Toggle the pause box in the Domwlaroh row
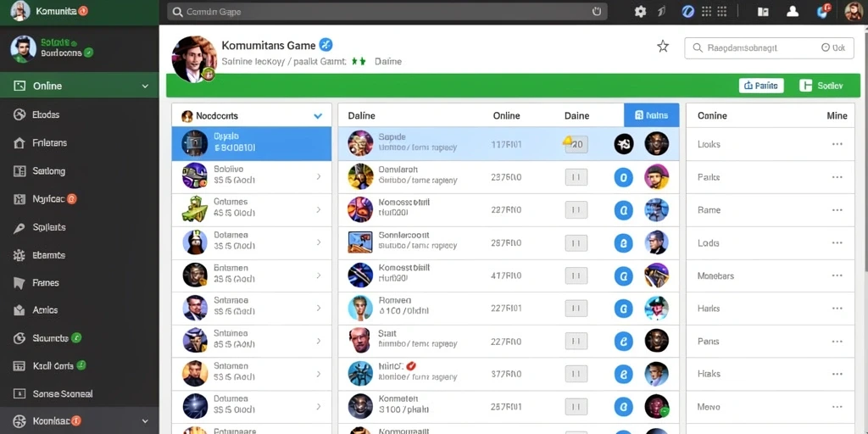Screen dimensions: 868x434 point(576,177)
